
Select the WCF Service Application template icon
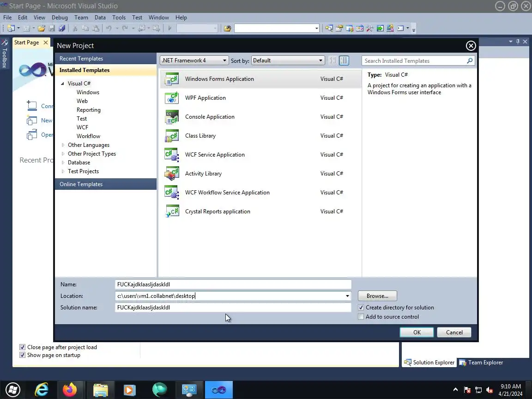pos(172,155)
